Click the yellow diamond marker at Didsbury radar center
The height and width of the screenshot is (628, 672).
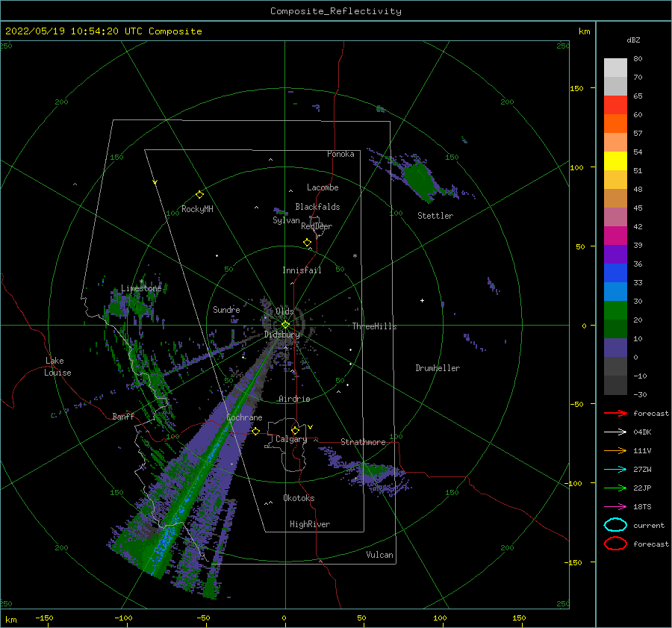tap(285, 325)
